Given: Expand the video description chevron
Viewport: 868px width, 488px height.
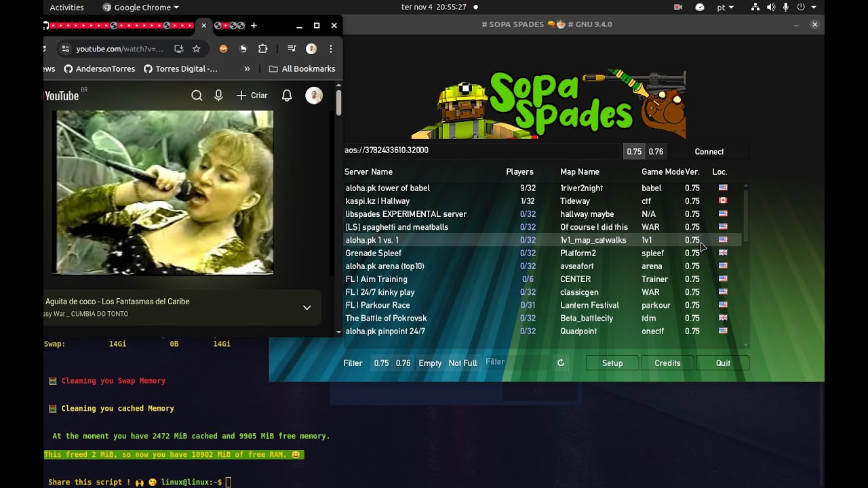Looking at the screenshot, I should tap(307, 308).
